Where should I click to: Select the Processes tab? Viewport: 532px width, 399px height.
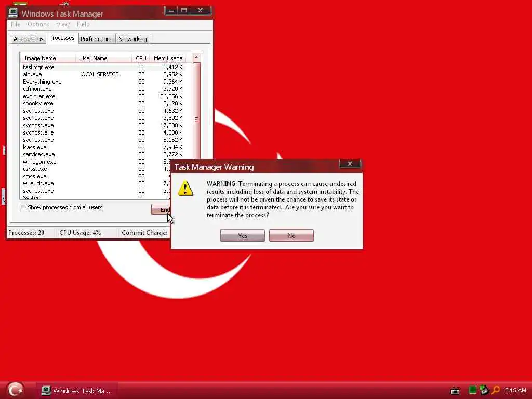[x=62, y=38]
